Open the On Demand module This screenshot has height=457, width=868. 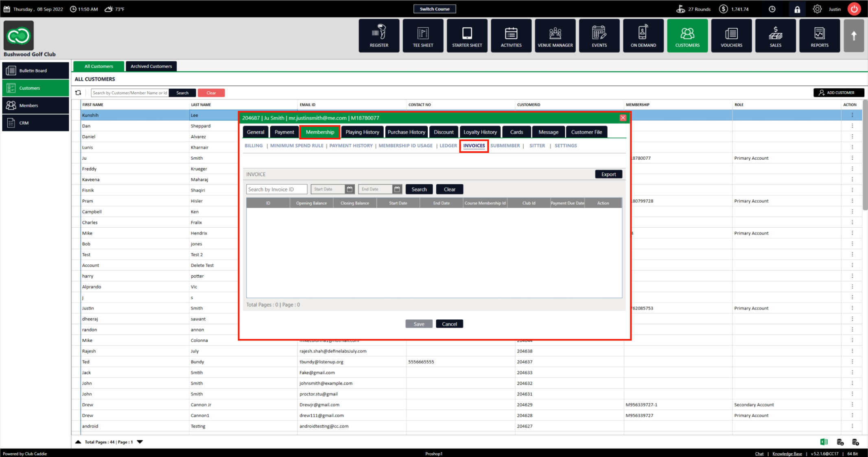click(x=643, y=35)
